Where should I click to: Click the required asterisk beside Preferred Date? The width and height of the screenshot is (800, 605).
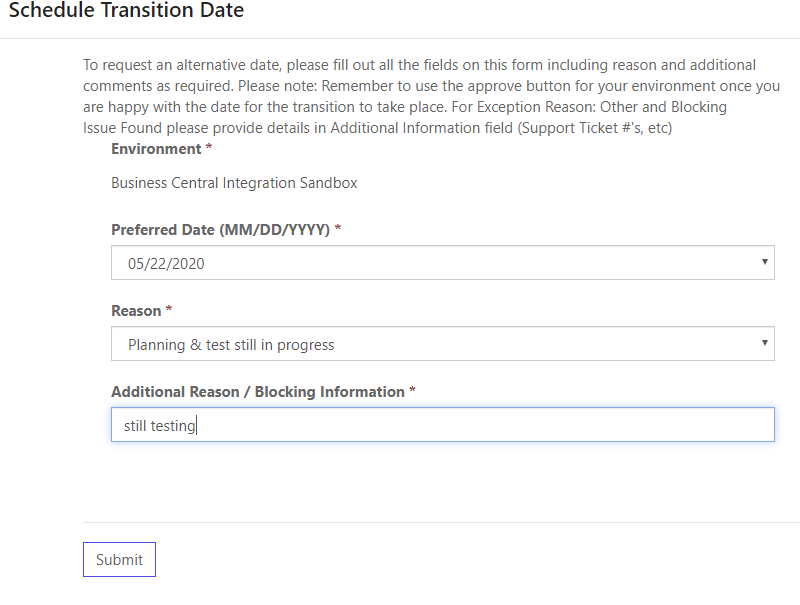tap(338, 228)
